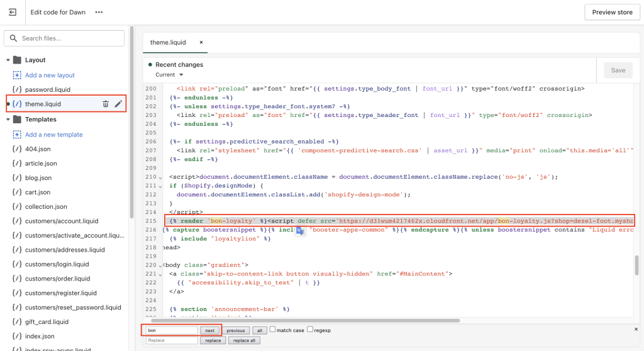The image size is (644, 351).
Task: Open customers/login.liquid file
Action: point(57,264)
